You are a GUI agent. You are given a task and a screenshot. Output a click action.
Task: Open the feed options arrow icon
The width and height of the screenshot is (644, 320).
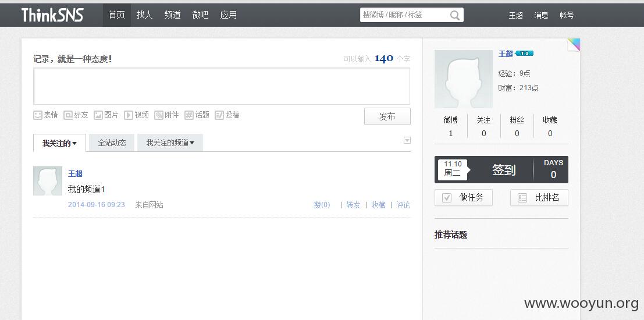point(407,140)
